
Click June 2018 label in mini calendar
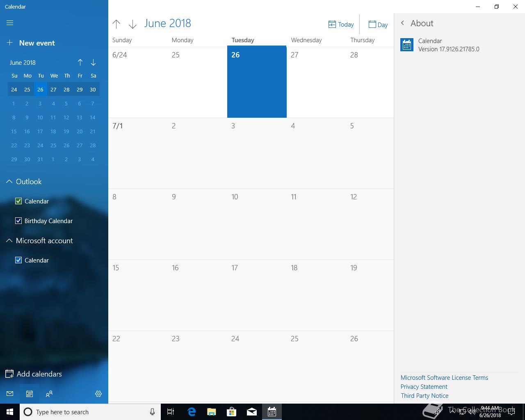tap(23, 62)
